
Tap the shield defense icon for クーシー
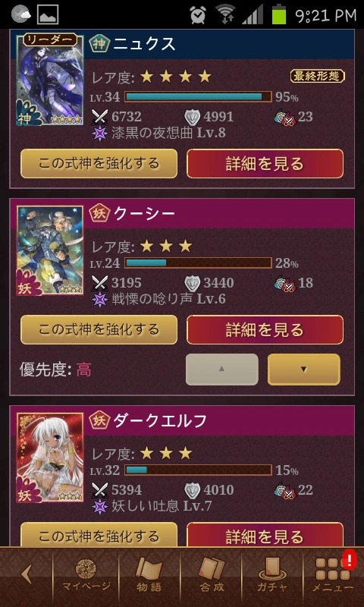coord(192,283)
